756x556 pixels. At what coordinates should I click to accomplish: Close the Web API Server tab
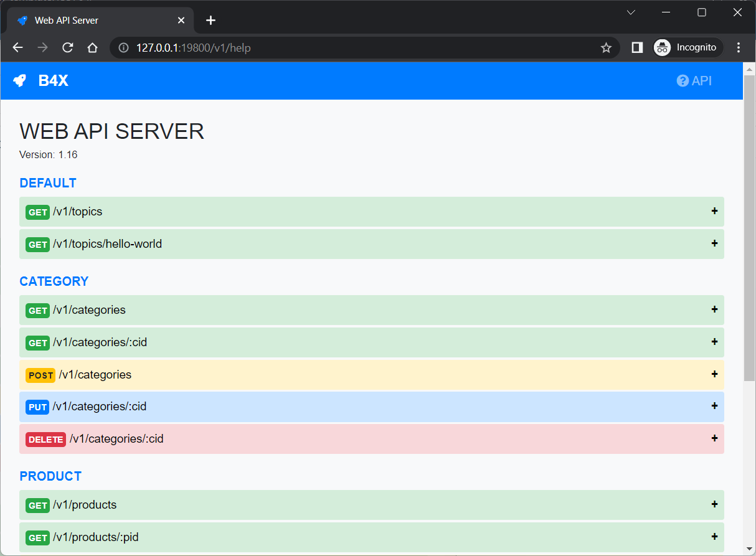(181, 21)
